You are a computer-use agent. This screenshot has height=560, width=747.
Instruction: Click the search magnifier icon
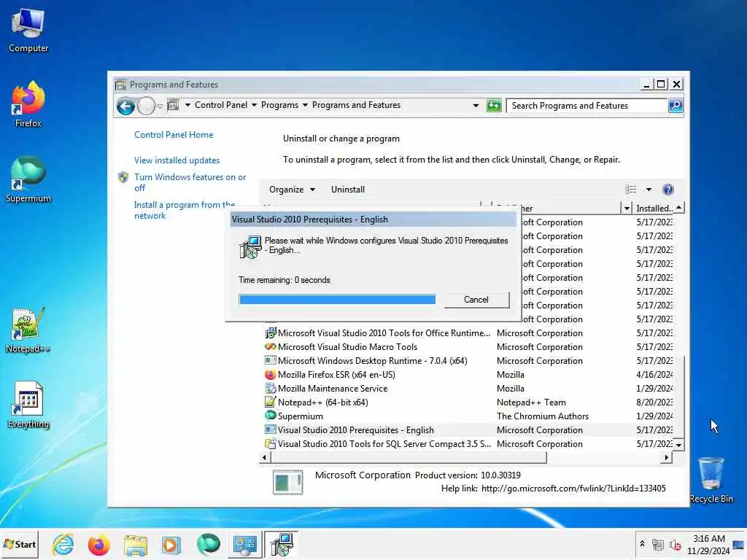pos(676,106)
